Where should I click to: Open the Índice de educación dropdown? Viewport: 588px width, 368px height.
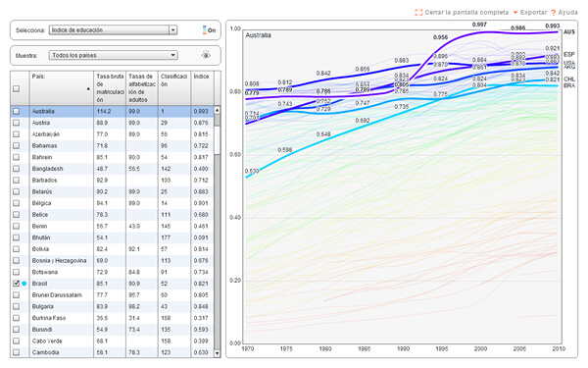click(113, 30)
